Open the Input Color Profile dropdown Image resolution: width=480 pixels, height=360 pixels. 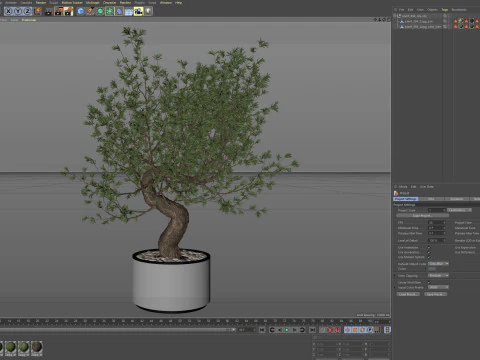pyautogui.click(x=438, y=287)
